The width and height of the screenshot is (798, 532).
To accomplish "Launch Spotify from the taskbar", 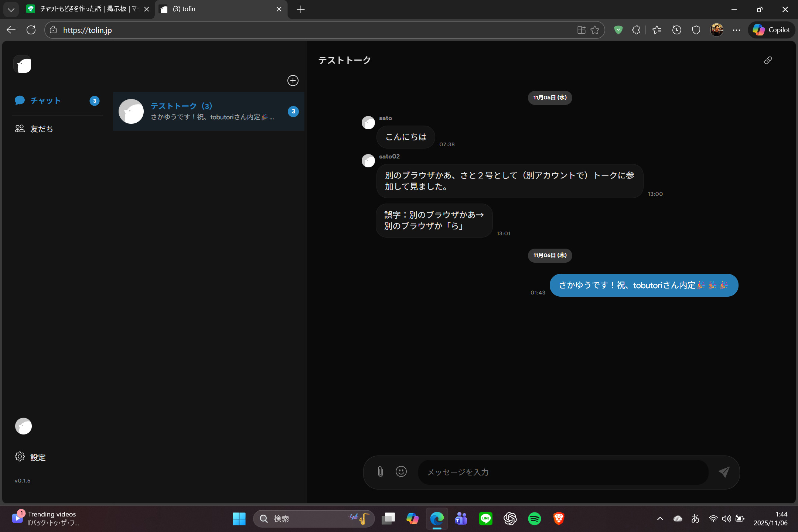I will click(534, 519).
